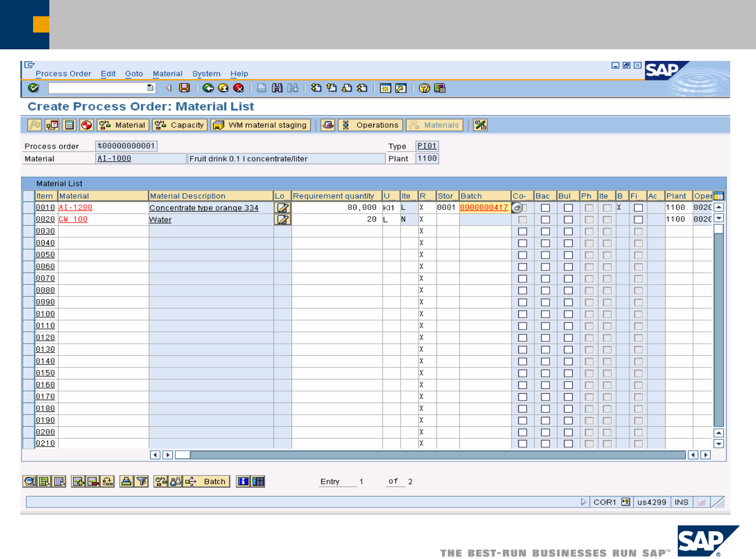Click the yellow Exit arrow icon
Viewport: 756px width, 559px height.
(x=223, y=88)
